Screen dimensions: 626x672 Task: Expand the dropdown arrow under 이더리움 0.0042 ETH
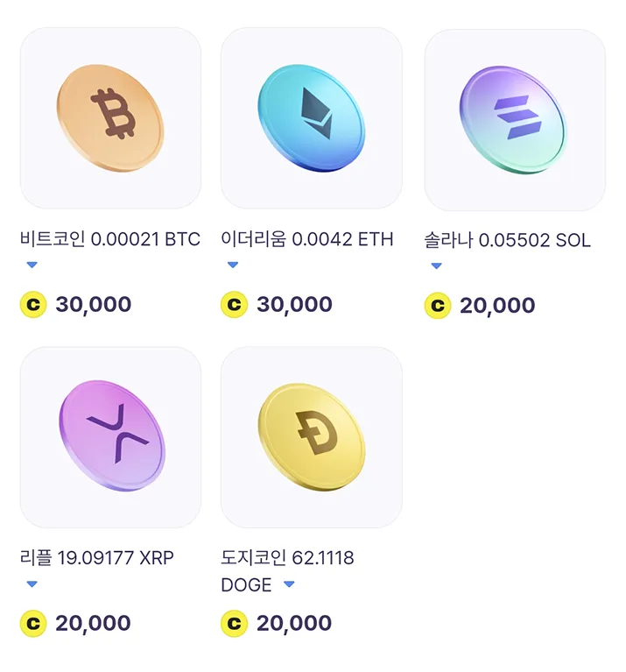[x=233, y=265]
